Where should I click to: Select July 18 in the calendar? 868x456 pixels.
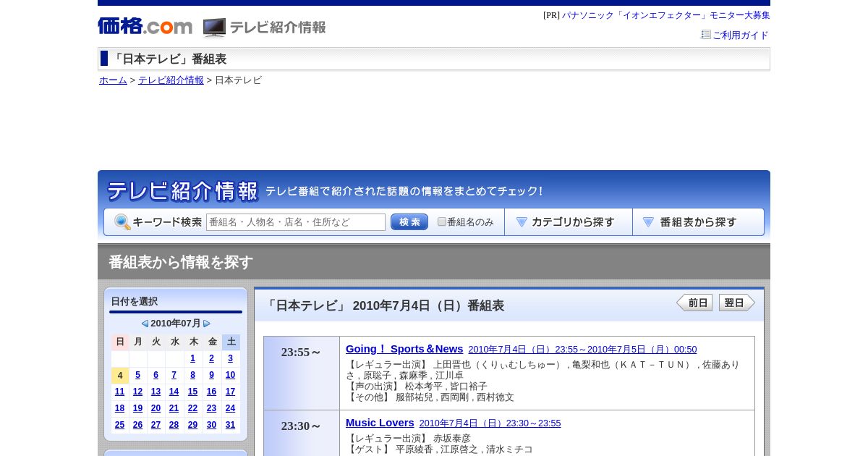click(x=120, y=408)
